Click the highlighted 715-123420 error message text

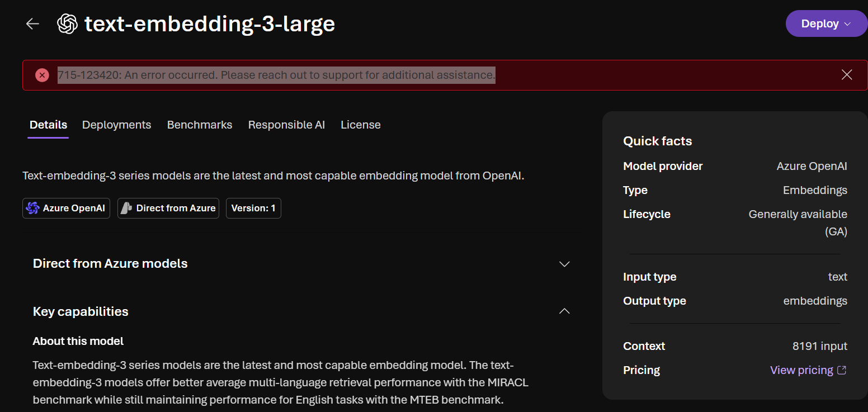click(276, 75)
